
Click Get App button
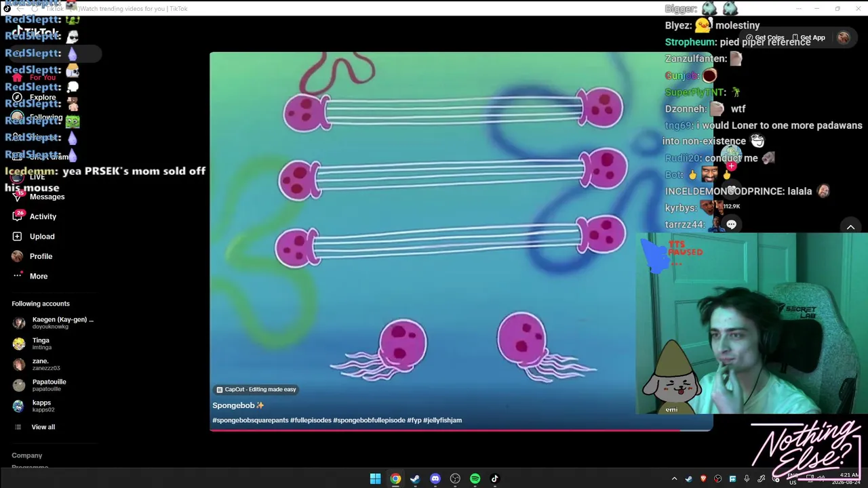point(808,38)
